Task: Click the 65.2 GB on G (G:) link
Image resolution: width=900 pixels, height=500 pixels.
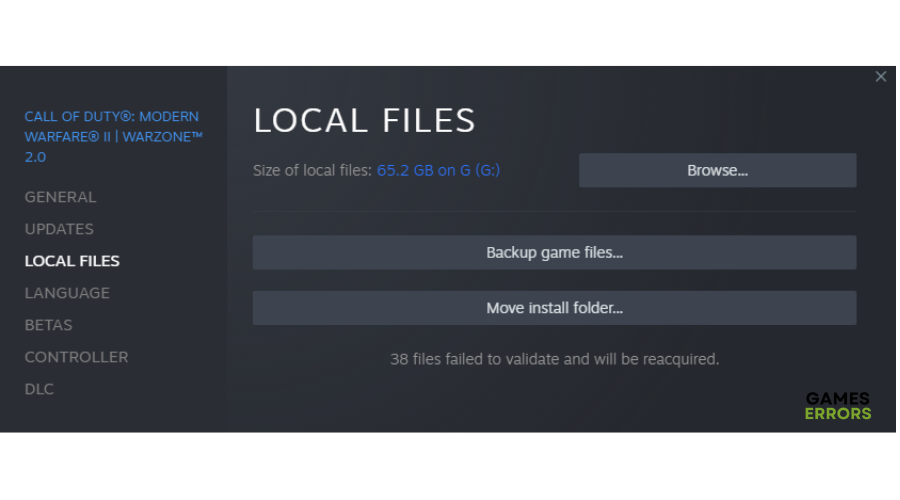Action: [438, 170]
